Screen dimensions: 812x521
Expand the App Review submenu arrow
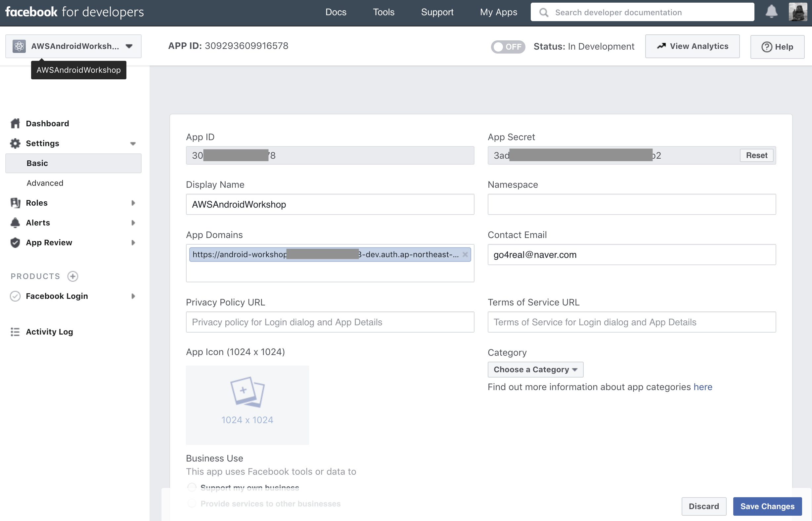(133, 243)
